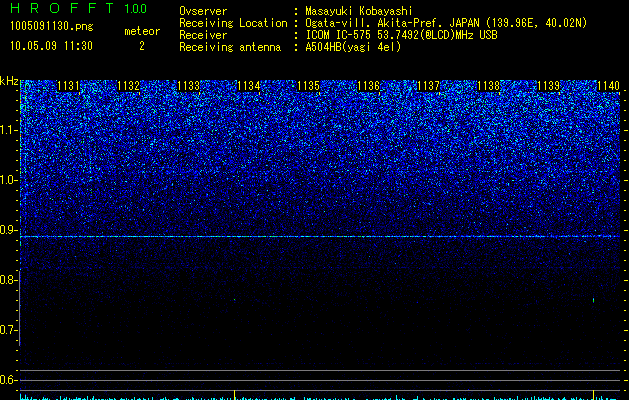Click the 1133 time marker

[x=188, y=86]
